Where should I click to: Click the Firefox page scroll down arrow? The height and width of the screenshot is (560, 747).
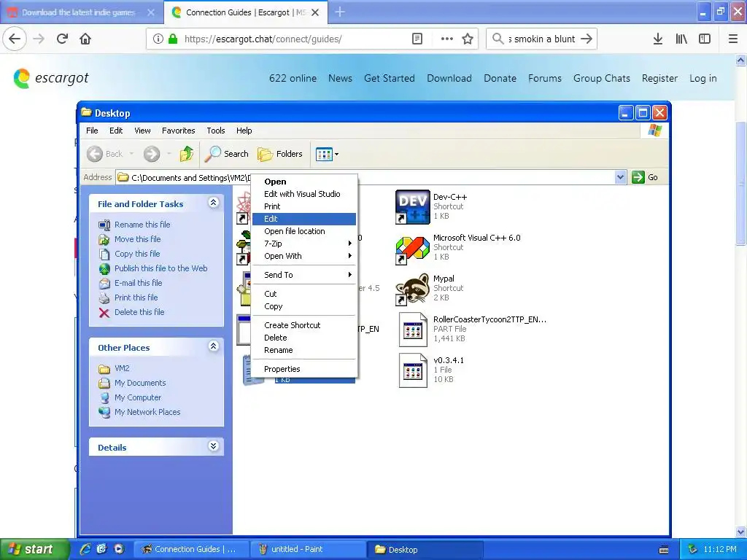[x=741, y=531]
